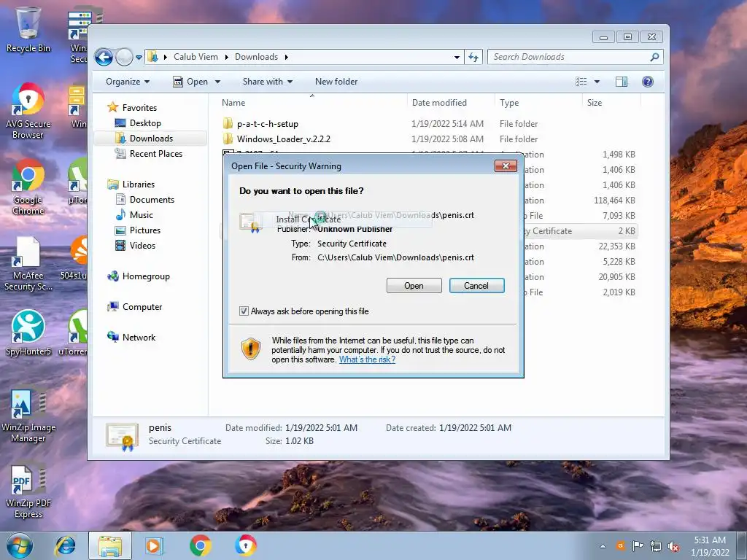Click the Windows Start orb

coord(20,545)
